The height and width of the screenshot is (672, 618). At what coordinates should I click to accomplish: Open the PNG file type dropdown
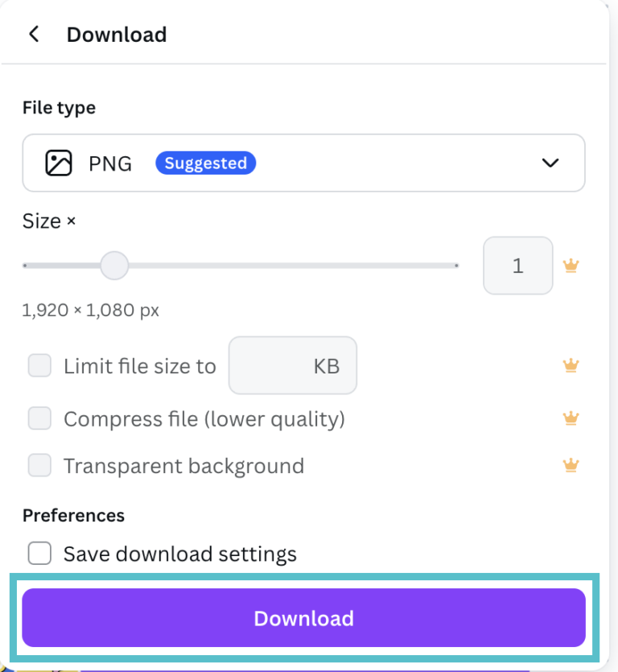303,163
